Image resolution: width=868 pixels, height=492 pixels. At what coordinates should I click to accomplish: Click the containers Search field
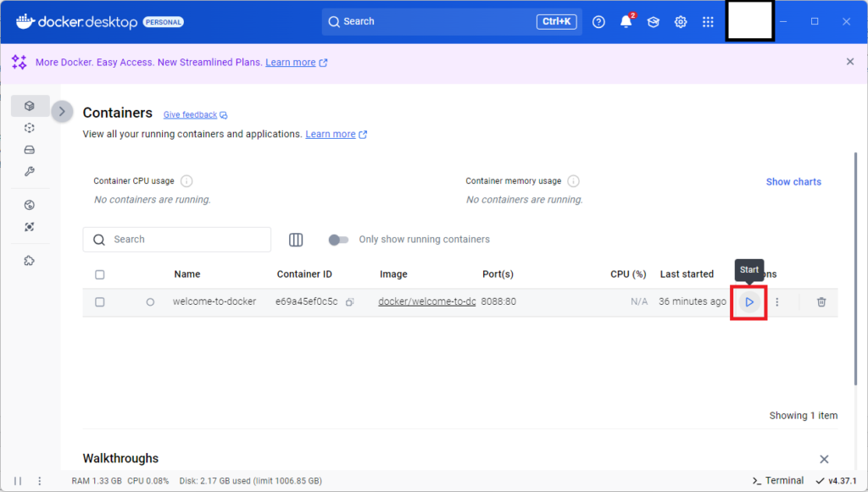[177, 240]
